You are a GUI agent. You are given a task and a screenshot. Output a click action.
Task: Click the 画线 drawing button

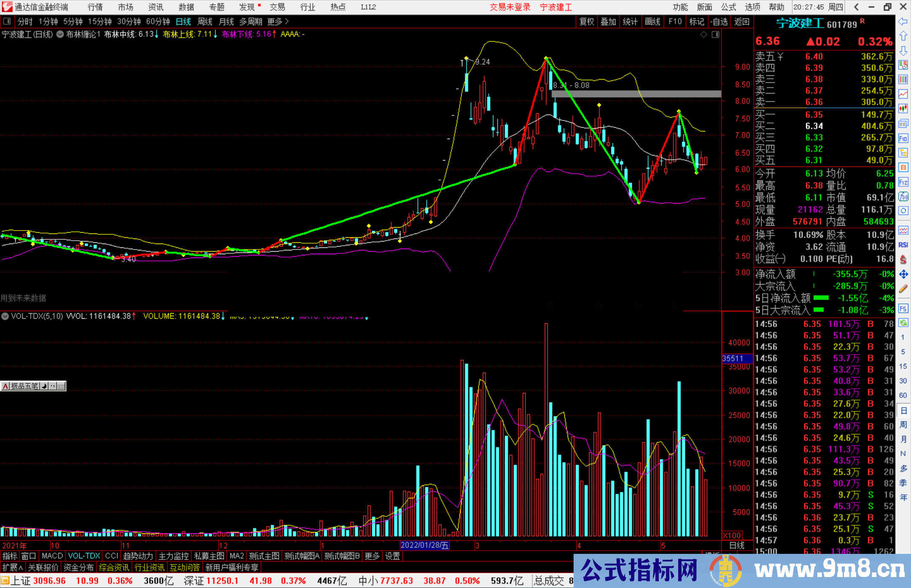(652, 21)
